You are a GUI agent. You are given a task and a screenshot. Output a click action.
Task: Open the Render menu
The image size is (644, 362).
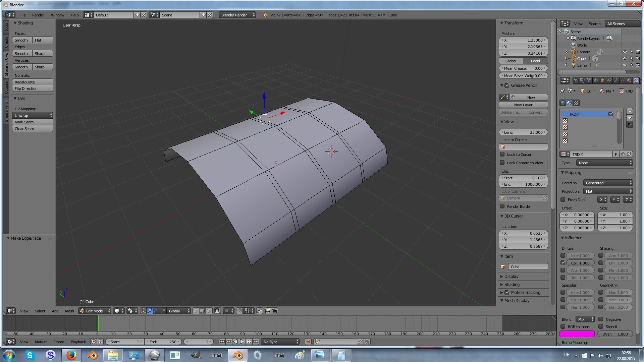[x=38, y=15]
